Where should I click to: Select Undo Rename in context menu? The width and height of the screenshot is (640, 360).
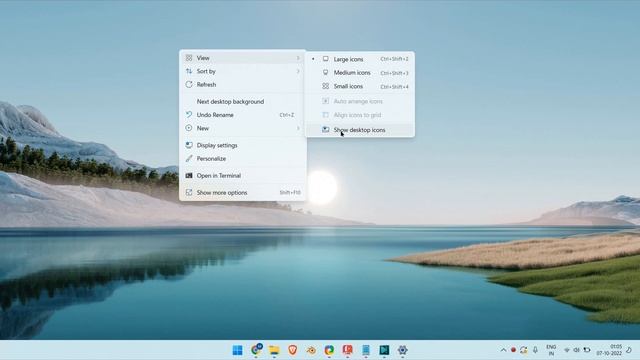[x=243, y=115]
